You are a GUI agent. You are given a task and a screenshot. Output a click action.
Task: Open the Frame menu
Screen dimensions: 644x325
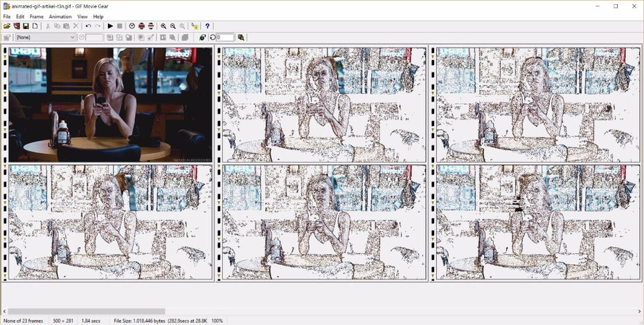coord(37,17)
